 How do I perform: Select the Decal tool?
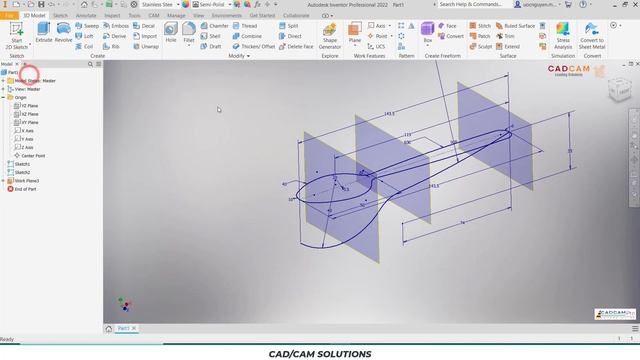(144, 26)
